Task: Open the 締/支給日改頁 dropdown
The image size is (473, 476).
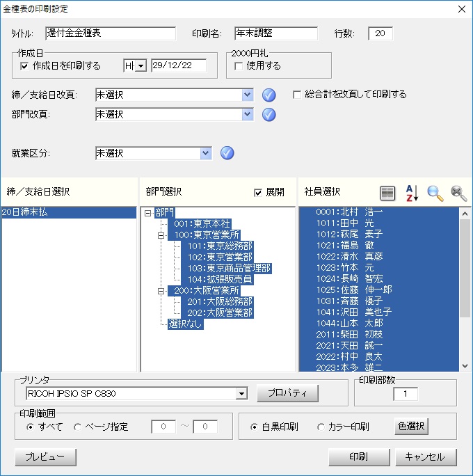Action: click(248, 95)
